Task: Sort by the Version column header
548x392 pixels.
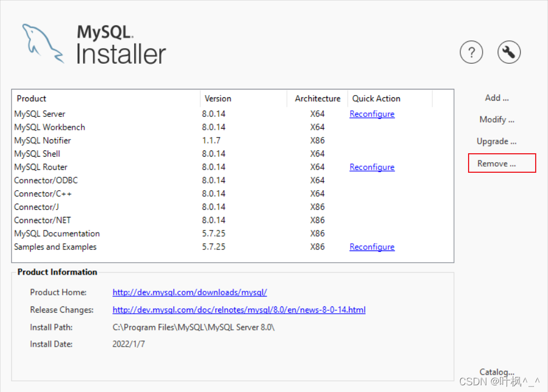Action: (x=244, y=98)
